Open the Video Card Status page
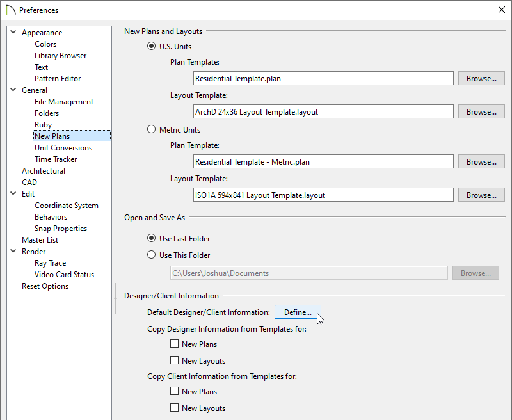The width and height of the screenshot is (512, 420). coord(65,275)
